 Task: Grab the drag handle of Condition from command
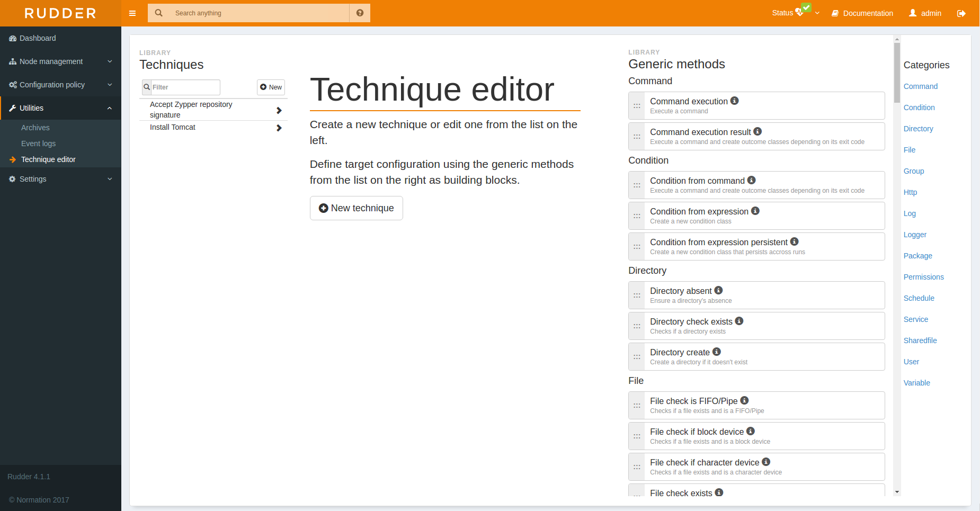(x=637, y=185)
